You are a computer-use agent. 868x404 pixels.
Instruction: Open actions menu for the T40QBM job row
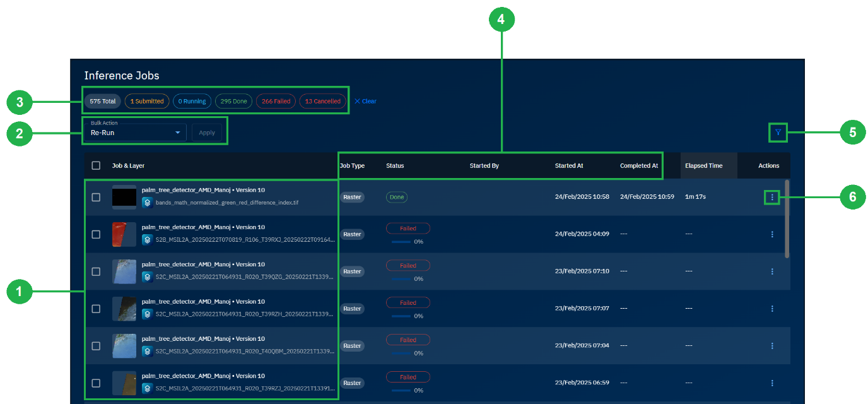[x=772, y=346]
